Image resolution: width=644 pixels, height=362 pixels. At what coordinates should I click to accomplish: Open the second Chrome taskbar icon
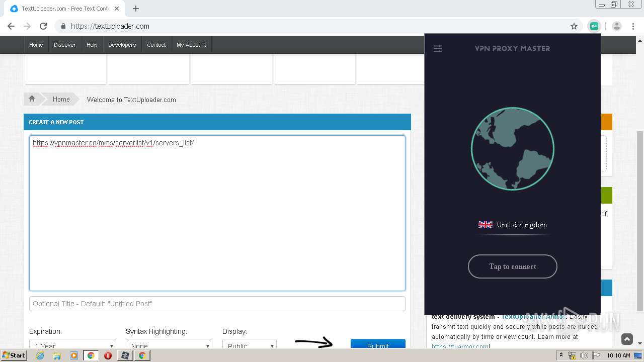click(142, 355)
